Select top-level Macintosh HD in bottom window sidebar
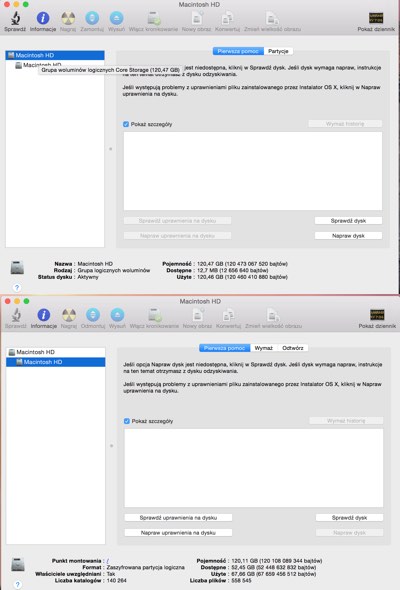 (56, 352)
